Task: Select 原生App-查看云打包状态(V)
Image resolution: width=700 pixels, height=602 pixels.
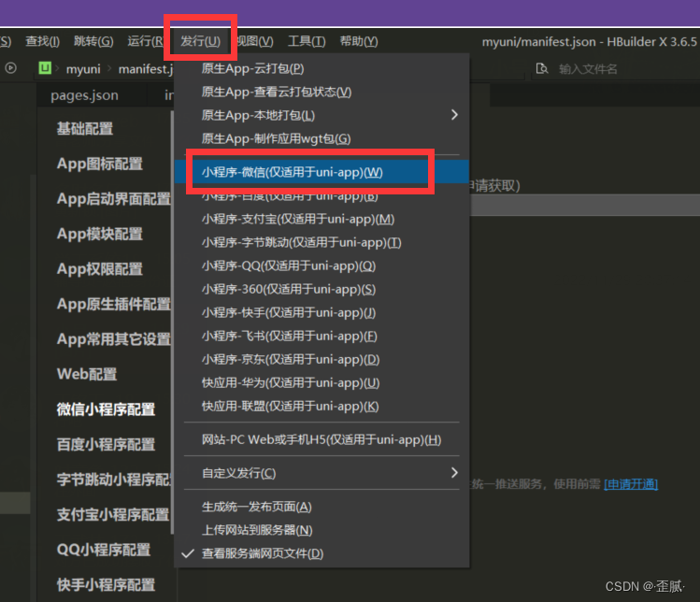Action: click(321, 92)
